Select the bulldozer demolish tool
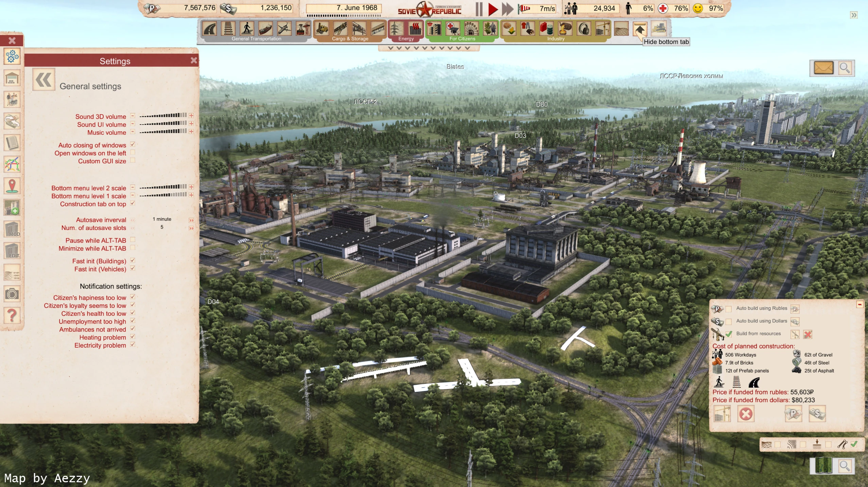This screenshot has height=487, width=868. click(659, 29)
